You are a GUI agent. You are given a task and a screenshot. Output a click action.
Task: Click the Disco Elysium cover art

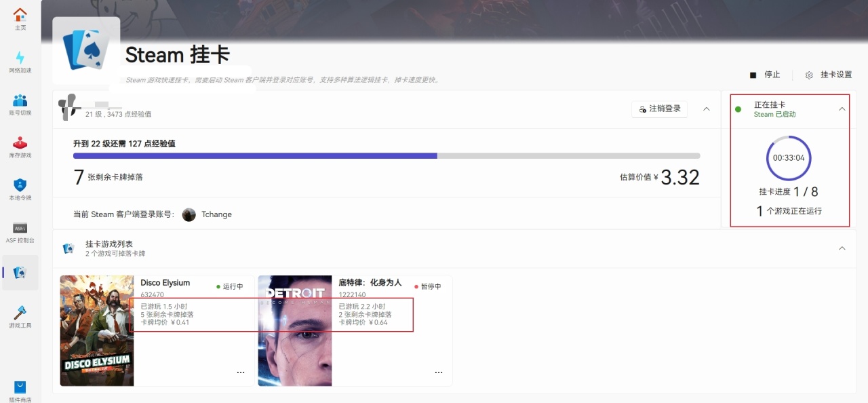click(97, 330)
